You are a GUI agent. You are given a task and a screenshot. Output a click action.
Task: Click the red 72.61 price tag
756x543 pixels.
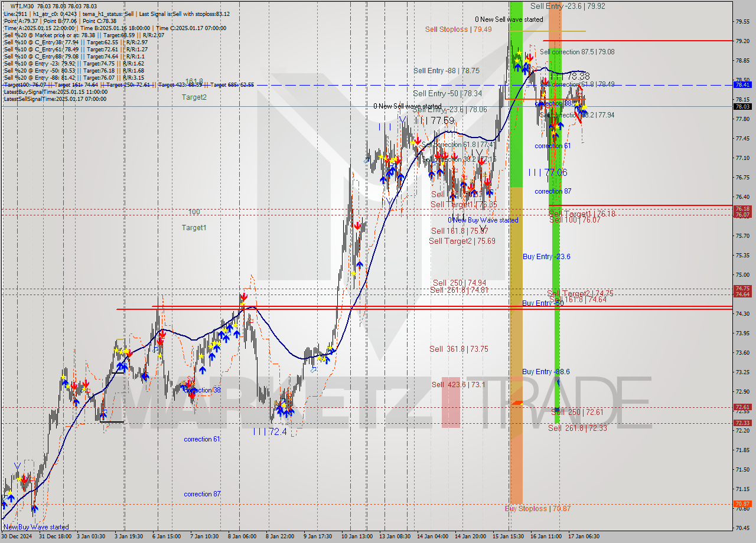coord(742,407)
